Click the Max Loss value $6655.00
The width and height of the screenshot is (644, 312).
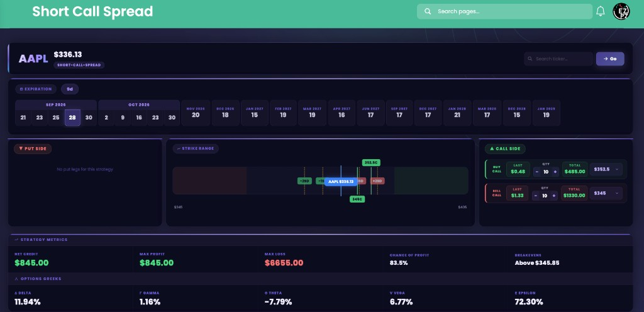(x=284, y=263)
